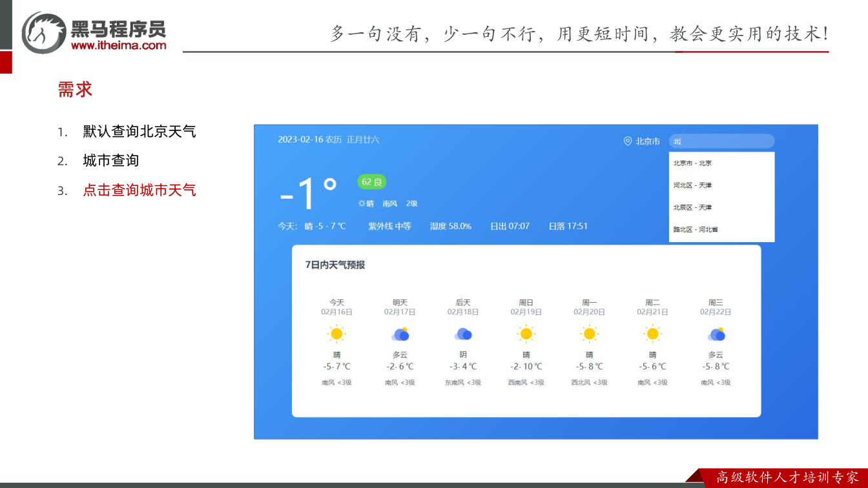The width and height of the screenshot is (868, 488).
Task: Open the www.itheima.com link
Action: (x=118, y=45)
